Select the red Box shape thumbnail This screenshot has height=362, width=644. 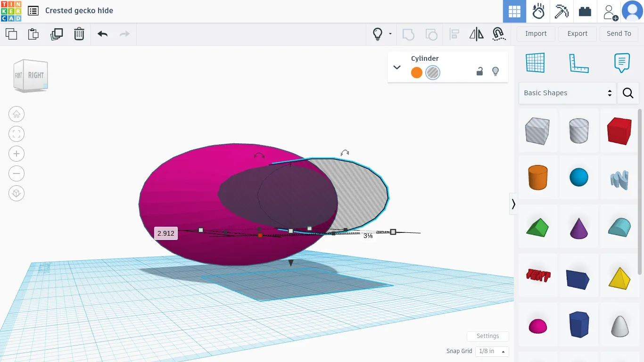(619, 131)
